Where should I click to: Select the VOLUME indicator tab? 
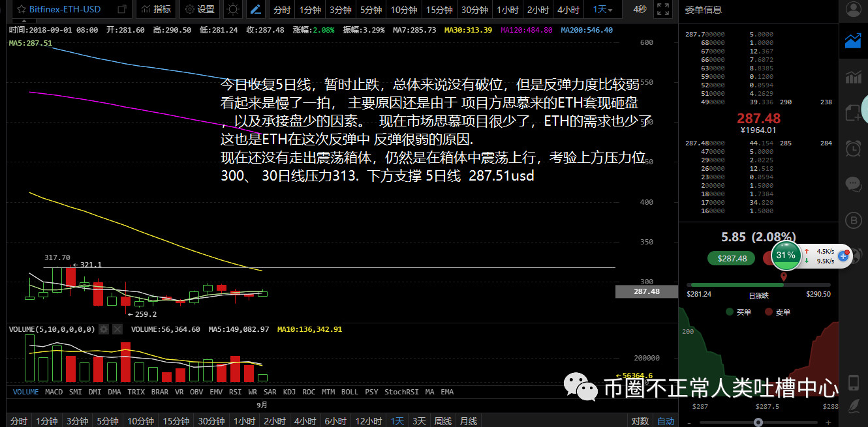pyautogui.click(x=26, y=392)
